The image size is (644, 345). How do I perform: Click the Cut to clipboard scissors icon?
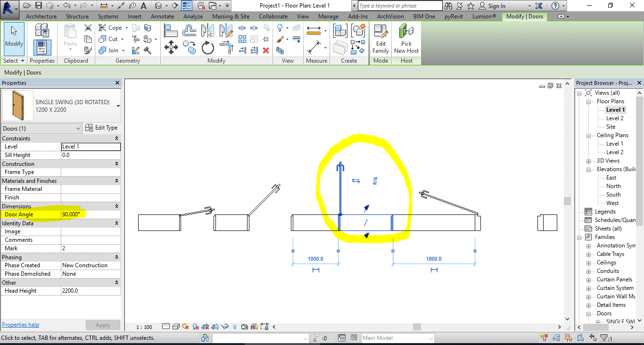pyautogui.click(x=88, y=28)
